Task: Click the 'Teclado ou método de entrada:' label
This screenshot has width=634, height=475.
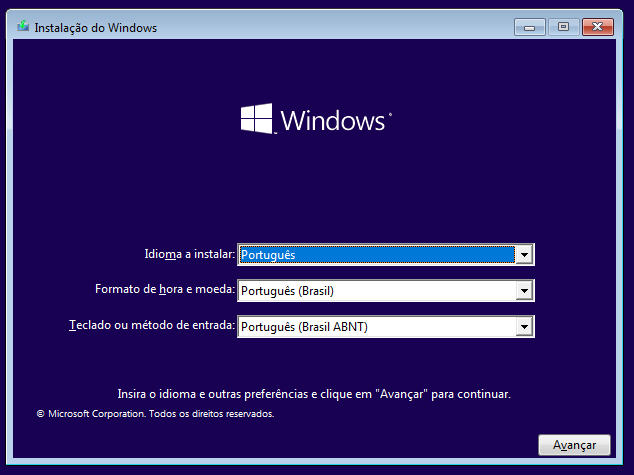Action: point(152,325)
